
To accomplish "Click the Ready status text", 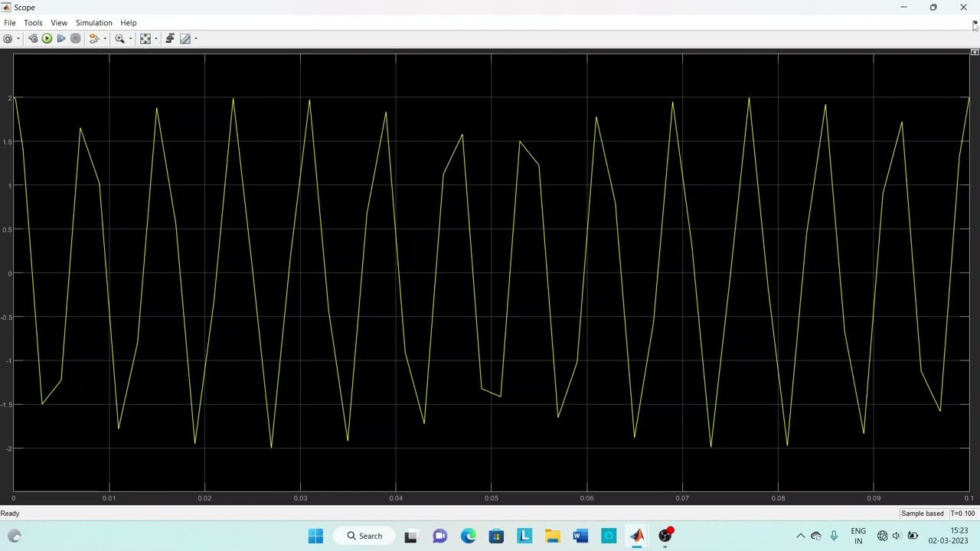I will click(x=10, y=514).
